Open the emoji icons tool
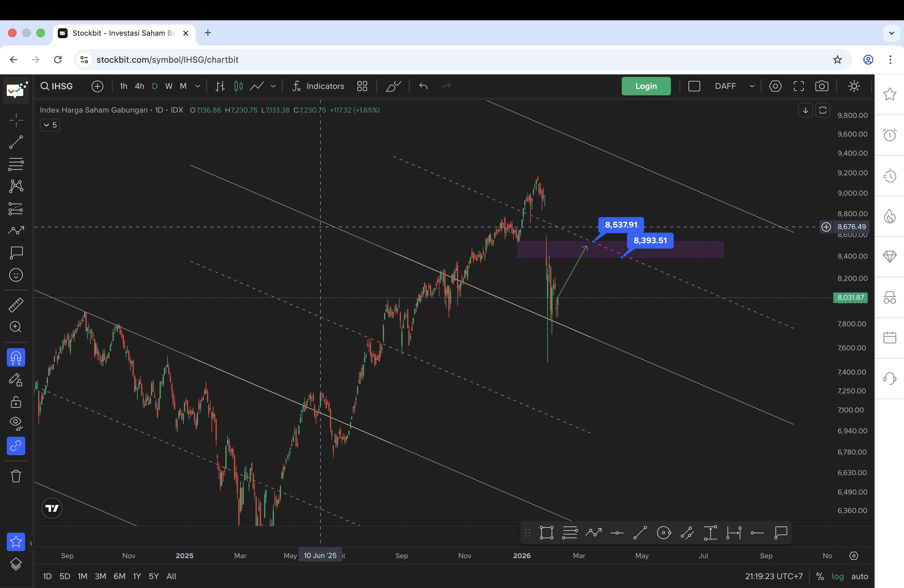 pos(16,275)
